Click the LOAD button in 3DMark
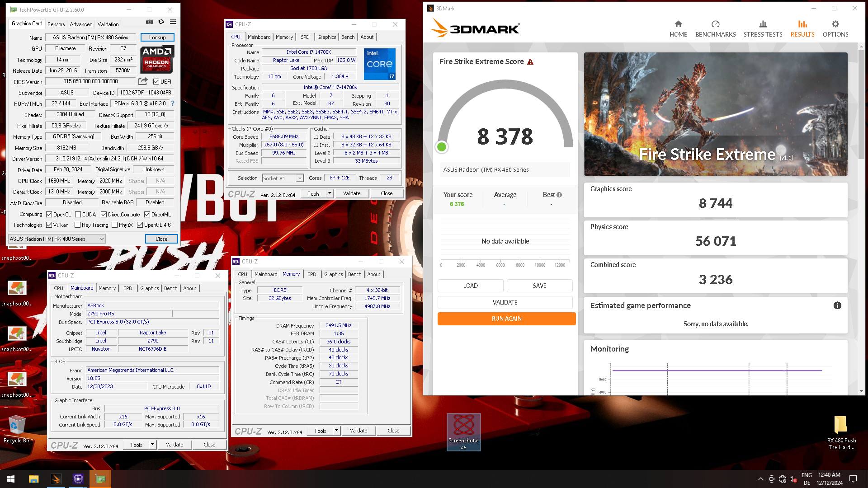The width and height of the screenshot is (868, 488). coord(470,286)
